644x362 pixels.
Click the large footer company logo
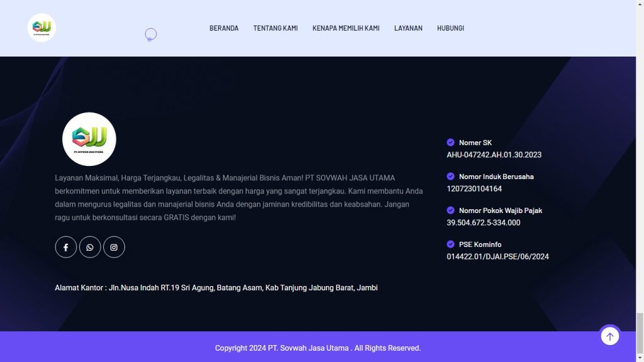[89, 139]
